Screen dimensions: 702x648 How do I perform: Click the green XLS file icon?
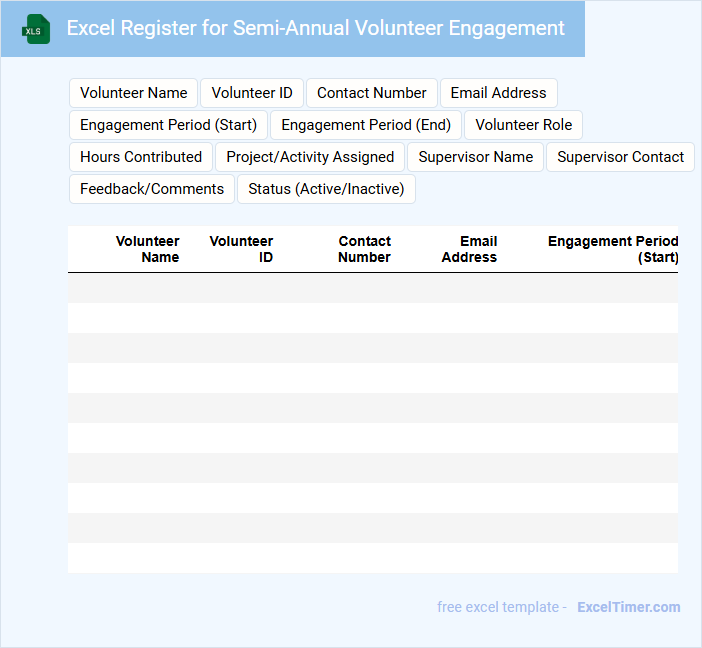click(36, 29)
